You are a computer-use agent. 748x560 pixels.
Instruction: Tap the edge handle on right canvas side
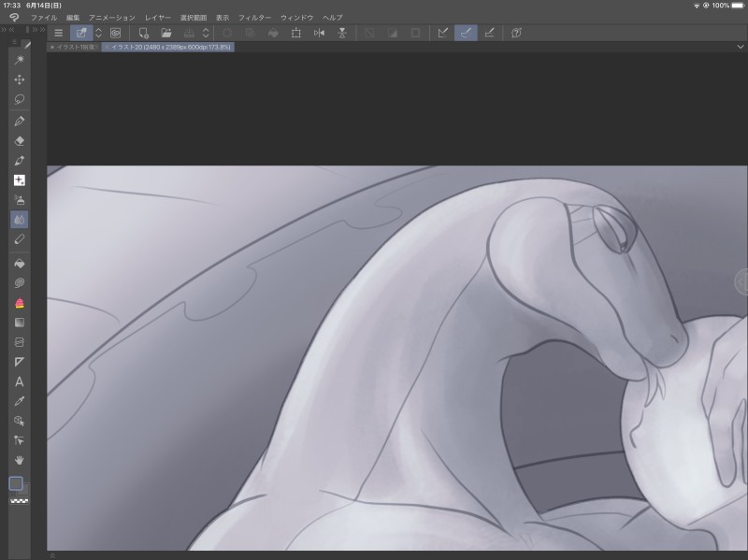coord(741,282)
